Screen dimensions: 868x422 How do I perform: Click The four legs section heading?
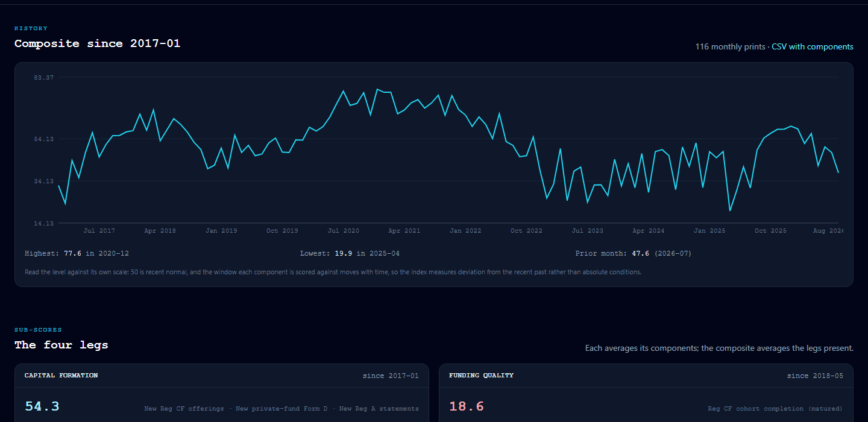tap(61, 345)
